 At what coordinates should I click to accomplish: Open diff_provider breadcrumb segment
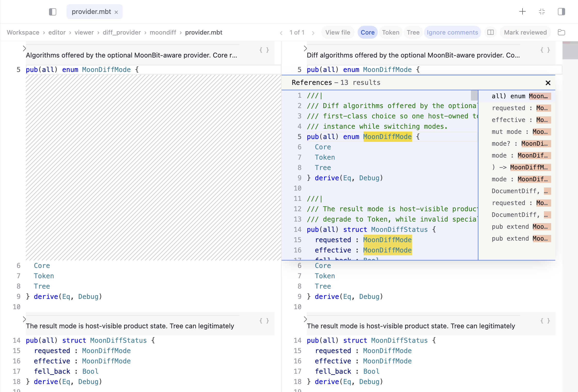pyautogui.click(x=122, y=32)
